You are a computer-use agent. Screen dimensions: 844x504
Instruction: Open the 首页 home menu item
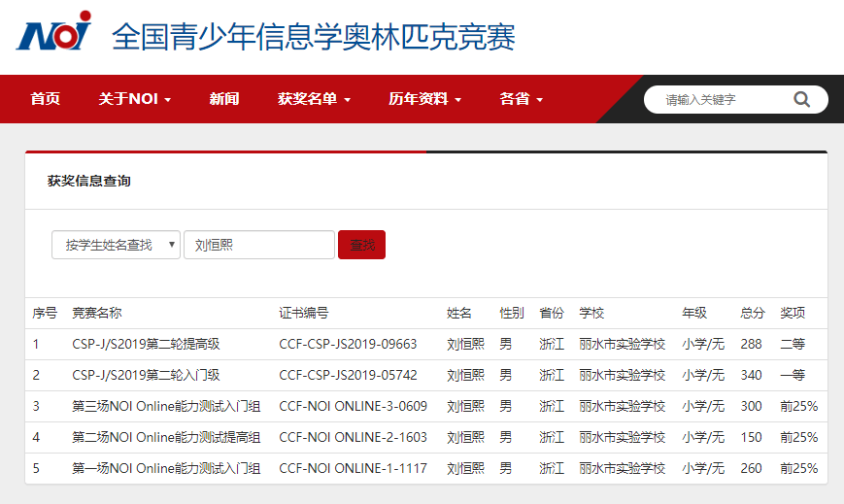45,99
